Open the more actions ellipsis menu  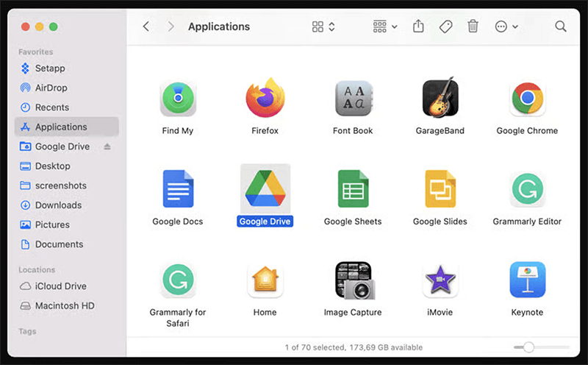pos(506,26)
